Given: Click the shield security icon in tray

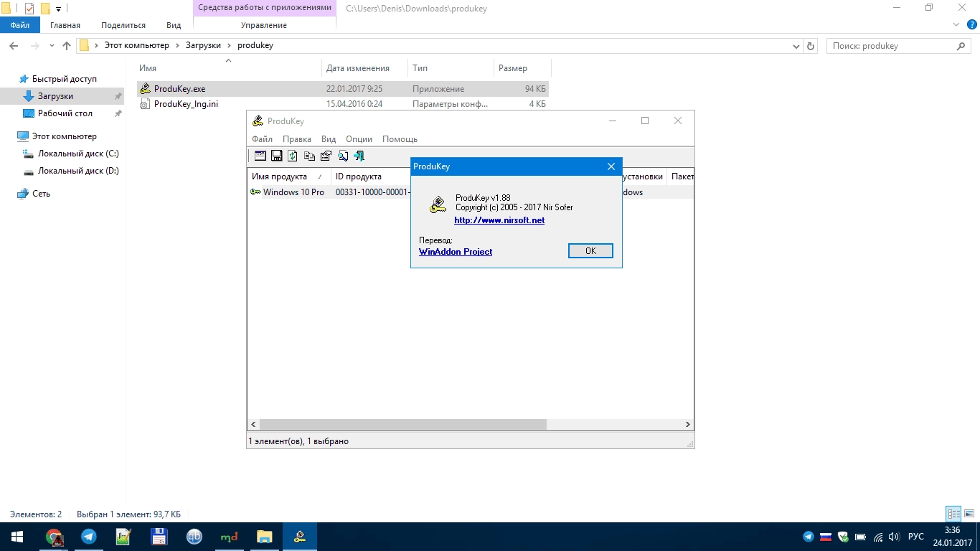Looking at the screenshot, I should click(843, 537).
